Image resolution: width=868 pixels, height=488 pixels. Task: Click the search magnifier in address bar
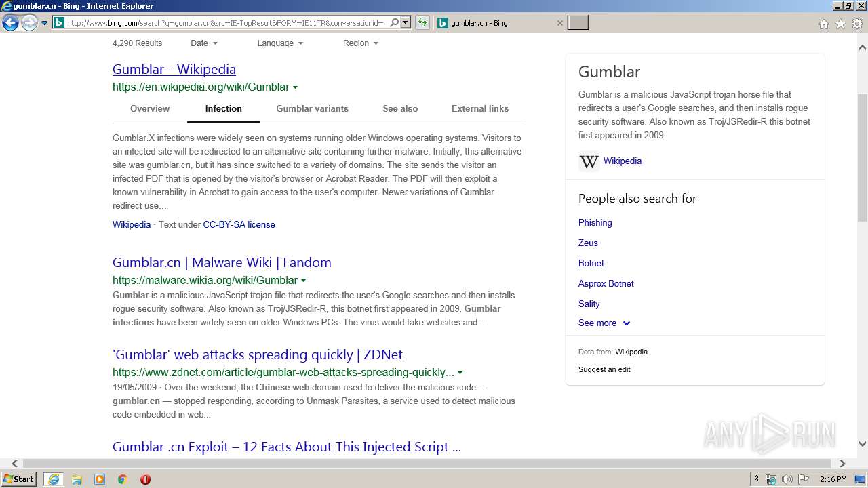[x=394, y=23]
